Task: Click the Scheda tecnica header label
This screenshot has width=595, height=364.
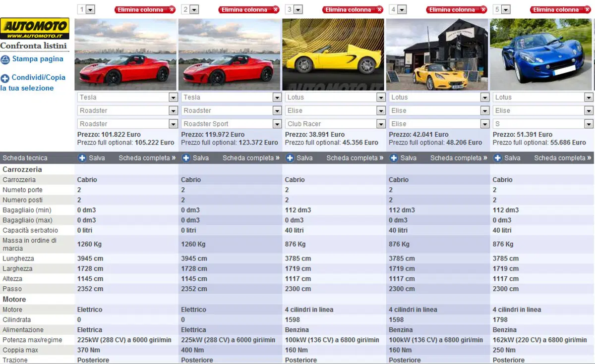Action: [25, 158]
